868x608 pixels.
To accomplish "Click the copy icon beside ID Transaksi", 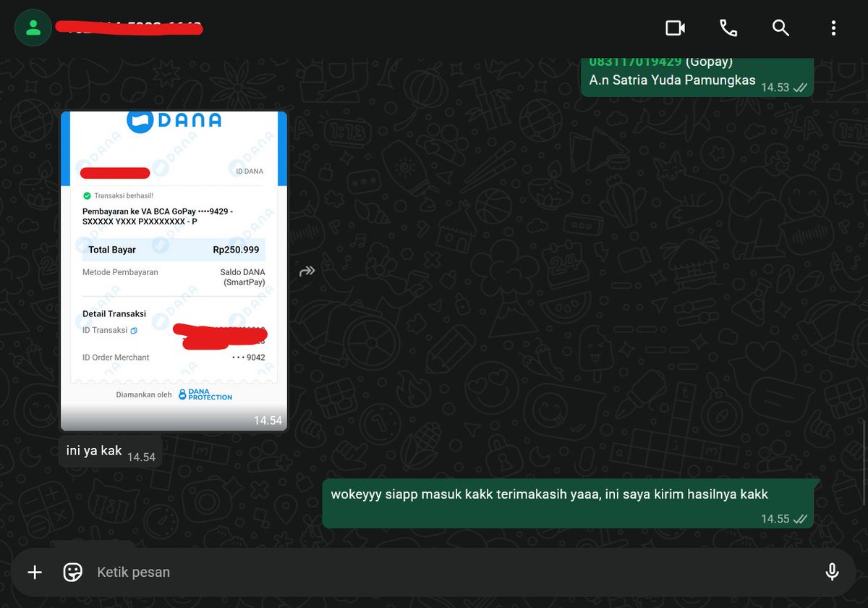I will 134,331.
